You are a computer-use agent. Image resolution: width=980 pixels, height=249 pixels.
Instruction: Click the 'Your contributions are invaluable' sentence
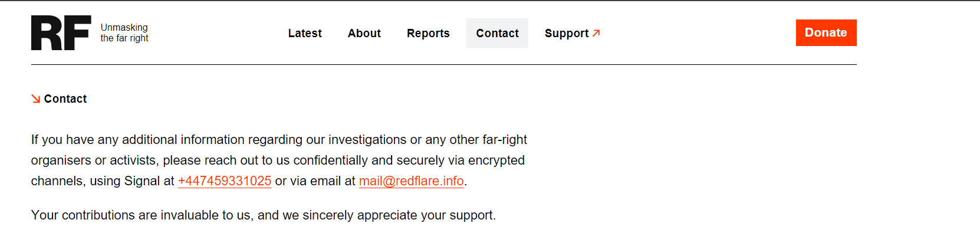coord(263,215)
